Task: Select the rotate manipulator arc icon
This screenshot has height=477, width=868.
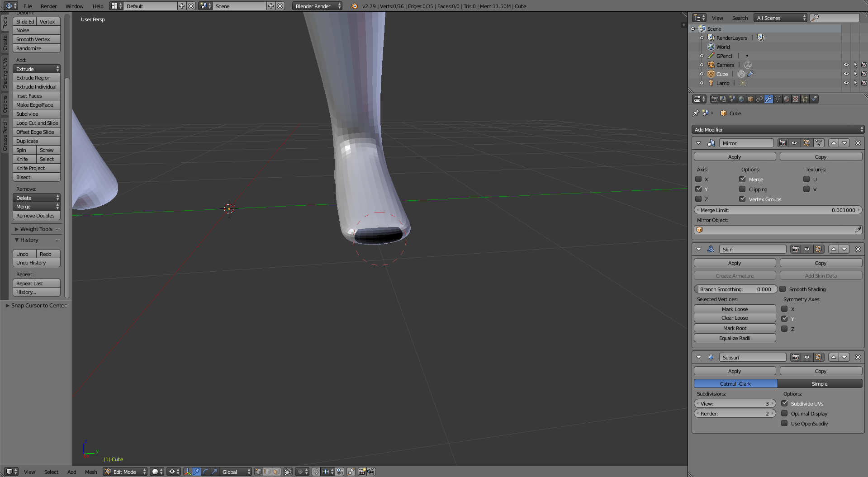Action: pyautogui.click(x=205, y=472)
